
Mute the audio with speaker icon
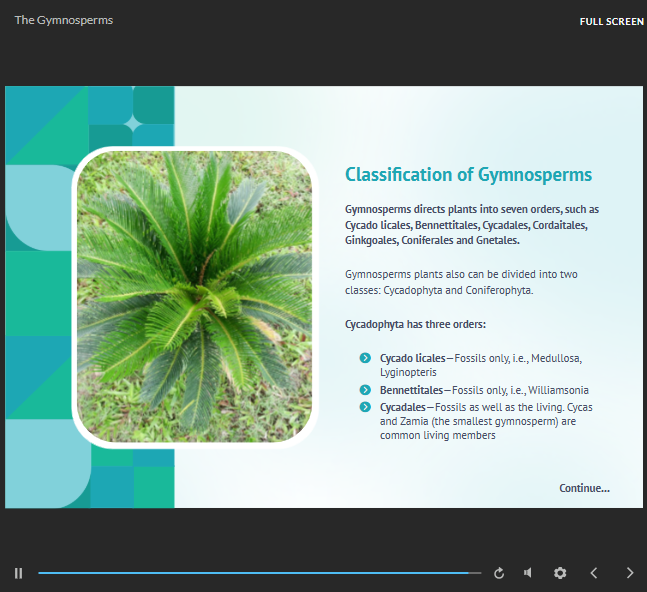[x=528, y=573]
